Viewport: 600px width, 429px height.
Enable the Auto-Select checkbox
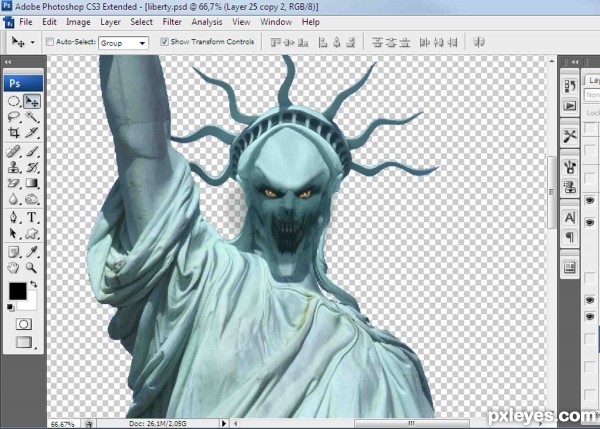pyautogui.click(x=50, y=42)
